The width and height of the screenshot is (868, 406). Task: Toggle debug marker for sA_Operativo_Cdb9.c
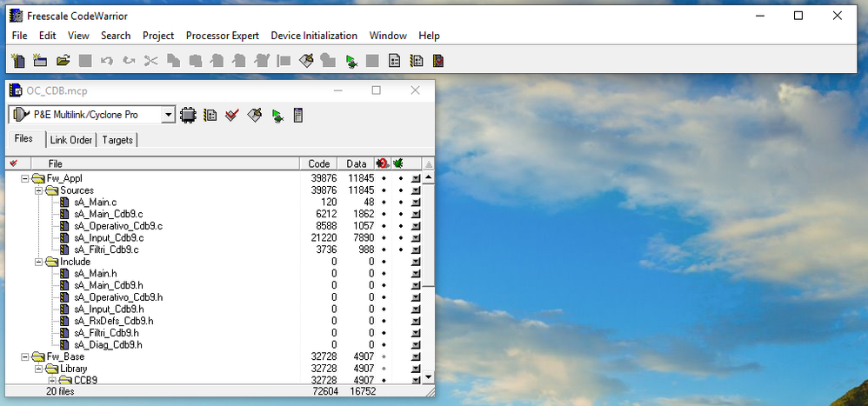pos(400,226)
